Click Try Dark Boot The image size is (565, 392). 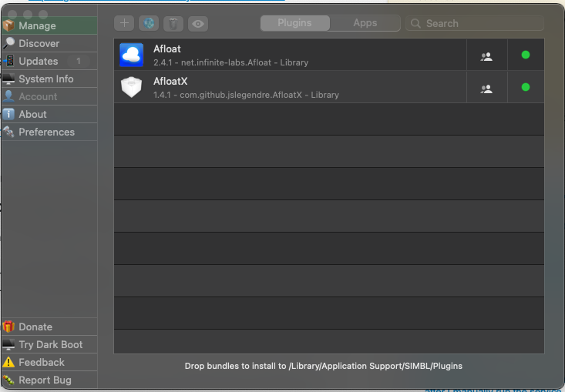pyautogui.click(x=49, y=344)
